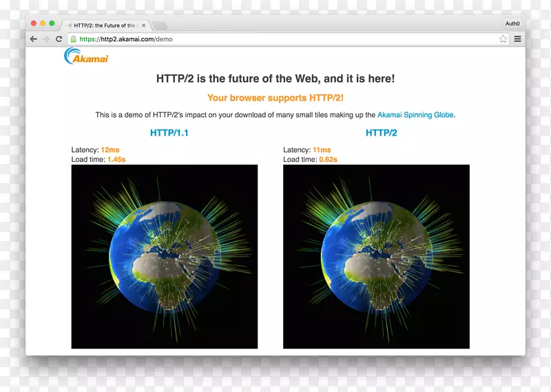Close the HTTP/2 tab with X
Screen dimensions: 551x392
143,25
